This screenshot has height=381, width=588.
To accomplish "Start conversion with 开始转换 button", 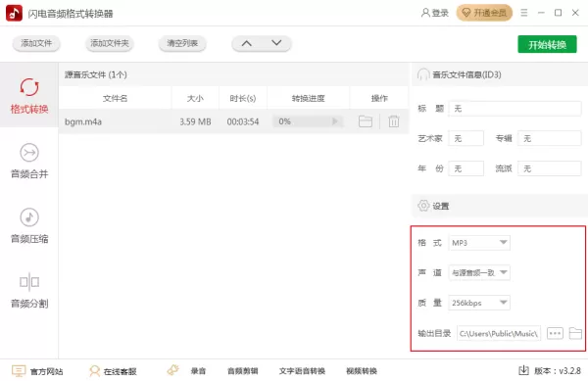I will click(x=547, y=44).
